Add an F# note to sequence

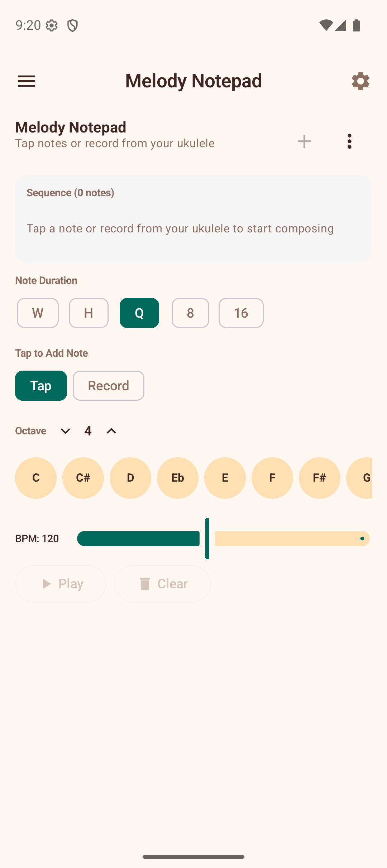tap(320, 478)
